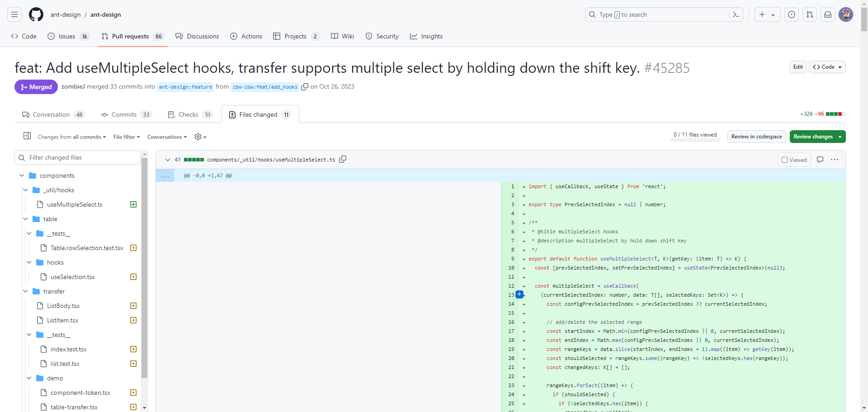Open the Code dropdown button
Screen dimensions: 868x412
click(x=827, y=67)
